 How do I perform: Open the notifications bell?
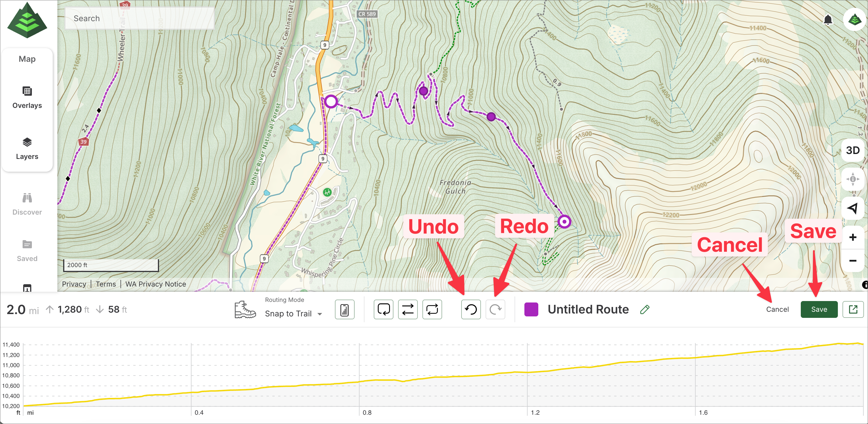pyautogui.click(x=828, y=19)
